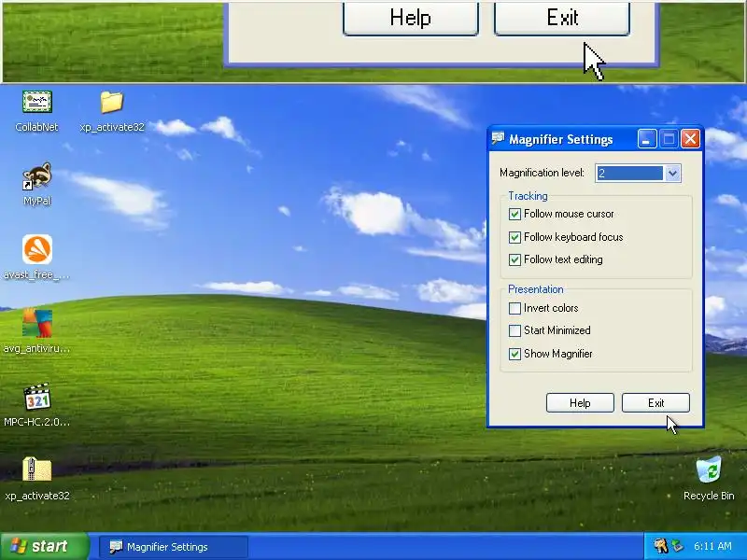Click the Magnification level label
The image size is (747, 560).
[x=542, y=173]
